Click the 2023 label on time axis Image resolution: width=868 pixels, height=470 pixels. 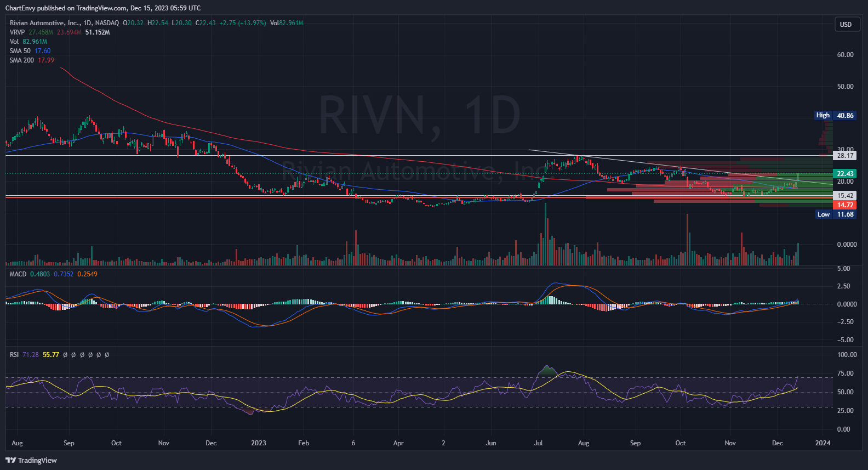(x=259, y=443)
